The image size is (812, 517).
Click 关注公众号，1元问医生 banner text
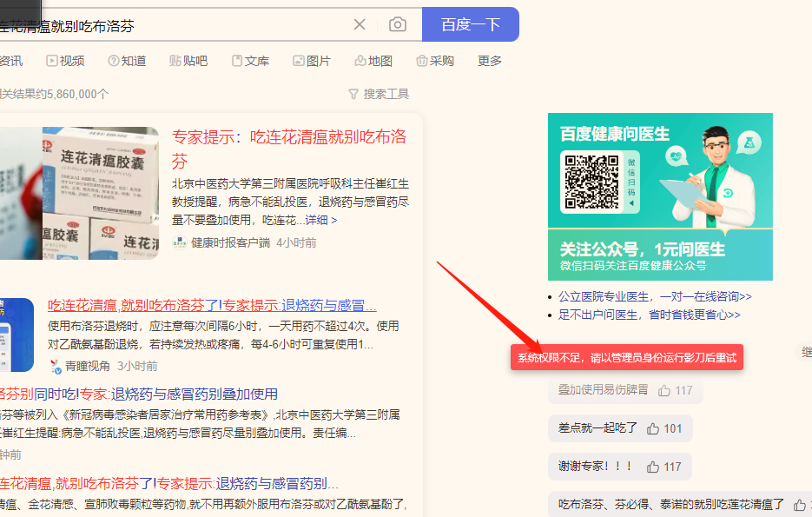click(x=642, y=249)
